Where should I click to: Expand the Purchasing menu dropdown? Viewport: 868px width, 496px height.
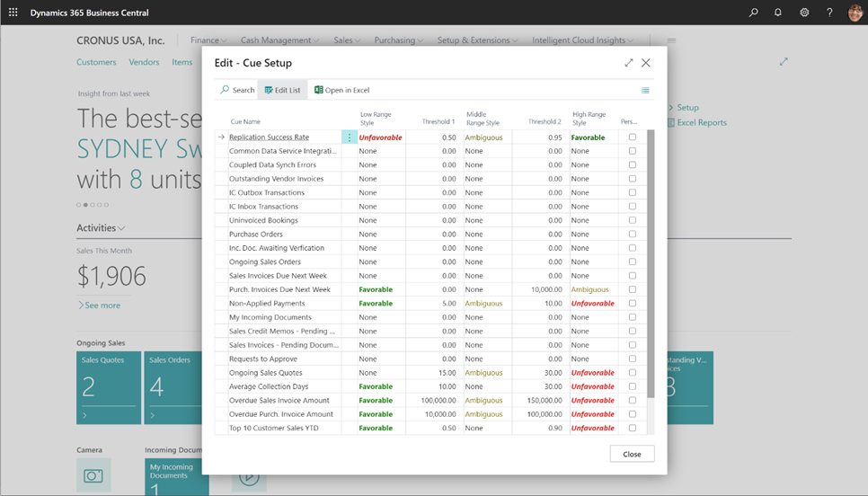[x=399, y=40]
